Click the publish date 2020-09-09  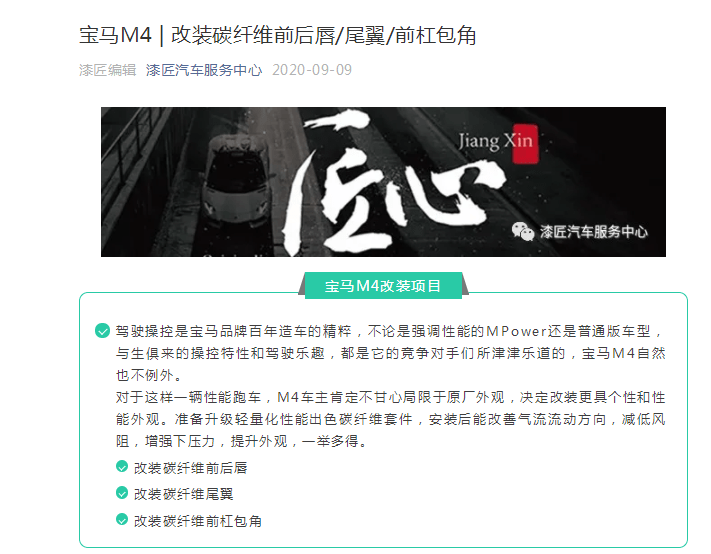click(x=312, y=70)
